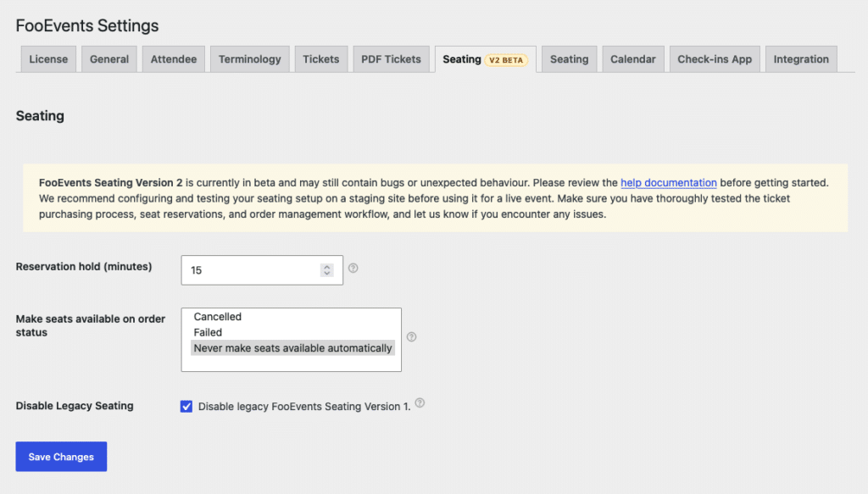Click the Seating section heading
Screen dimensions: 868x494
(40, 115)
